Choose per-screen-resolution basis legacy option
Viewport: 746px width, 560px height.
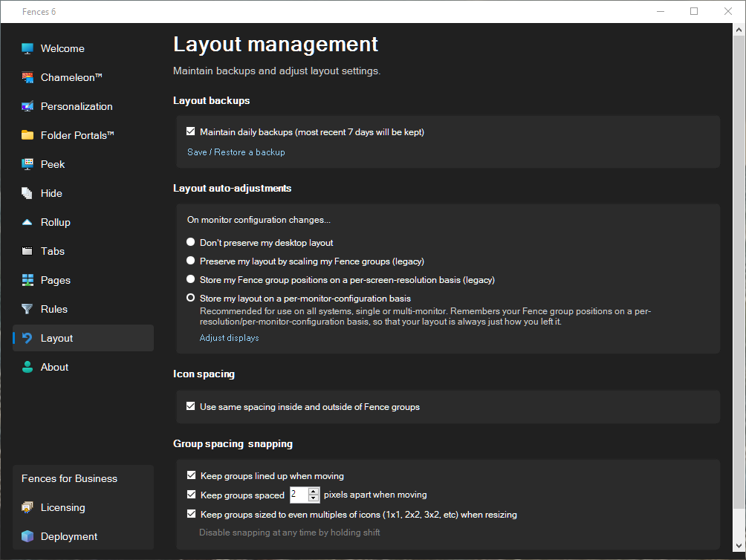(191, 280)
